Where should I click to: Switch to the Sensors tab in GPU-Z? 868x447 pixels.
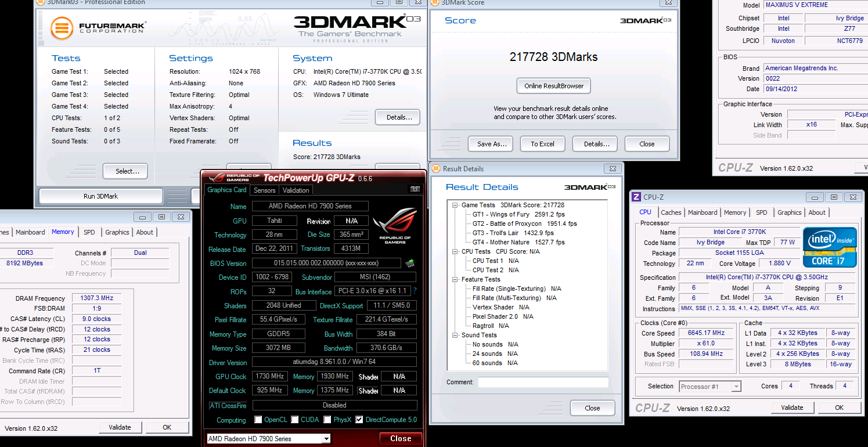(x=265, y=190)
